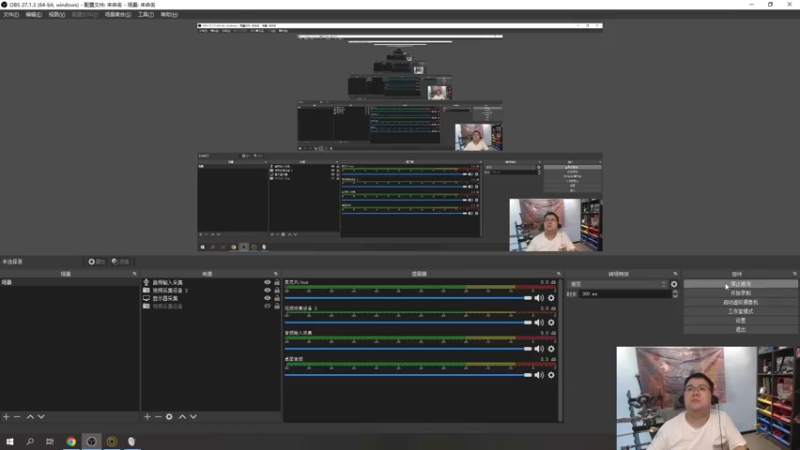Mute 音频输入采集 speaker in mixer
This screenshot has height=450, width=800.
point(539,349)
